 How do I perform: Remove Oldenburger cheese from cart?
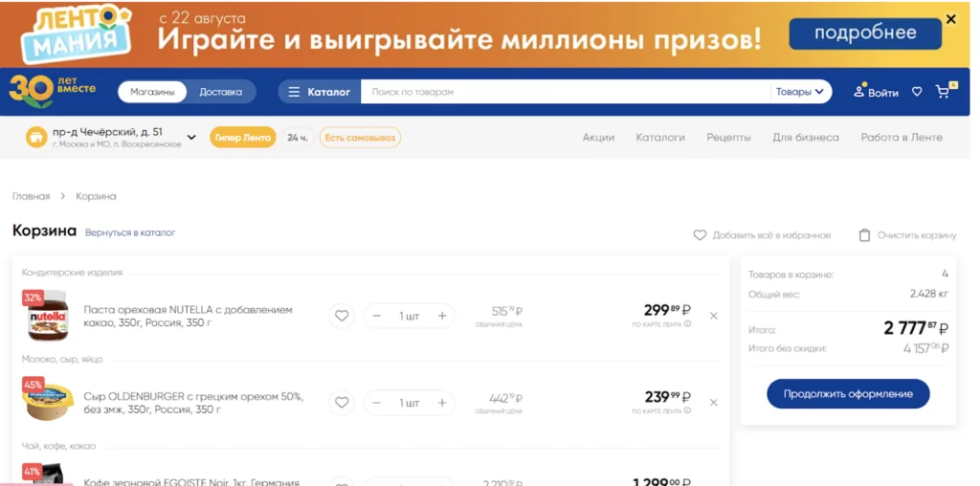pyautogui.click(x=714, y=403)
